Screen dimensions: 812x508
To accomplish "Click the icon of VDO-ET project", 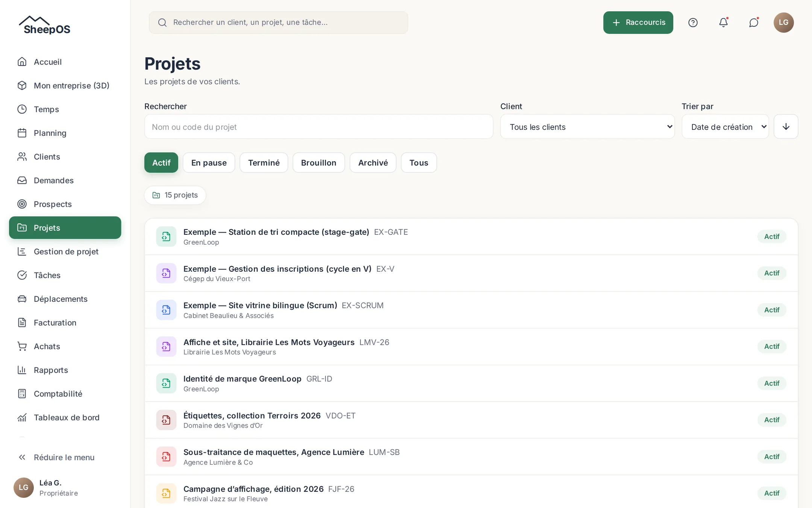I will (166, 420).
